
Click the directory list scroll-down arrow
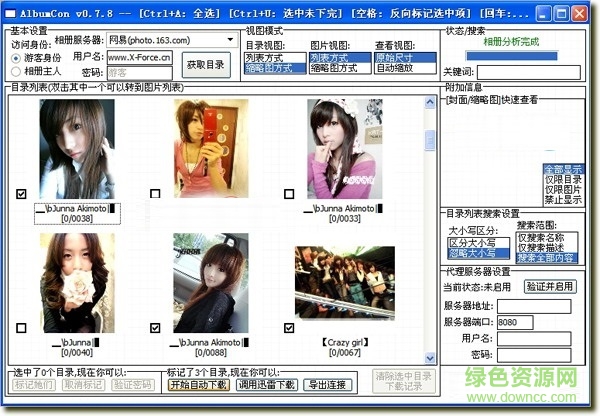(x=430, y=358)
